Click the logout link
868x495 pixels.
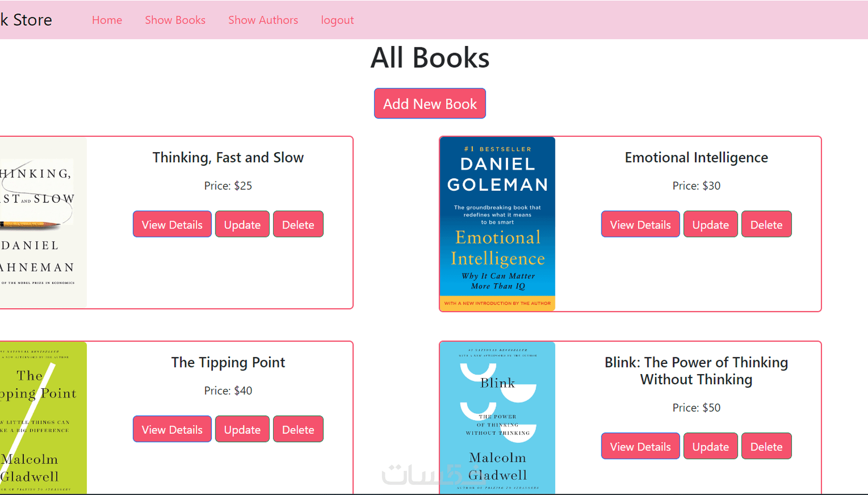click(x=337, y=20)
